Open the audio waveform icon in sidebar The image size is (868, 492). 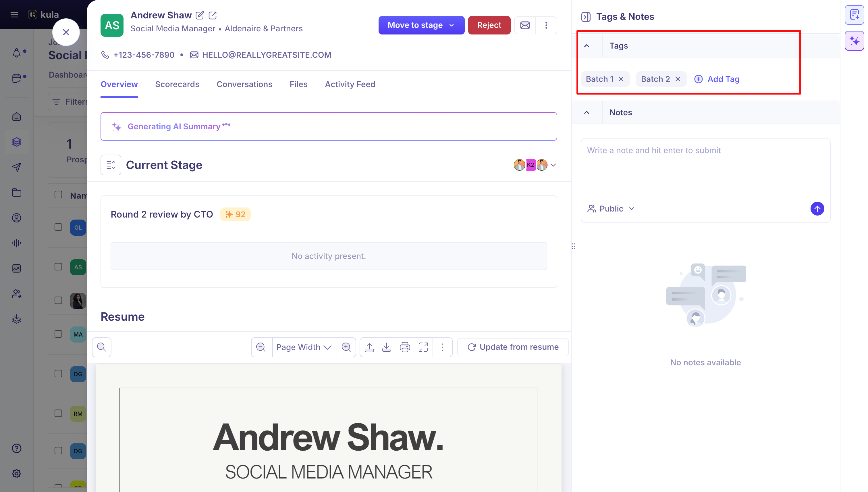click(x=17, y=243)
